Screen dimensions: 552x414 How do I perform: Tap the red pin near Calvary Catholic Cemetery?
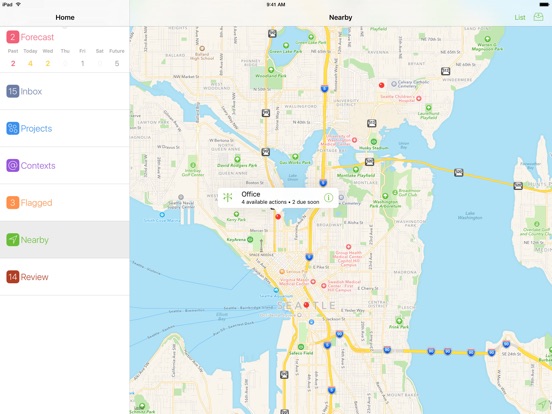(x=381, y=85)
